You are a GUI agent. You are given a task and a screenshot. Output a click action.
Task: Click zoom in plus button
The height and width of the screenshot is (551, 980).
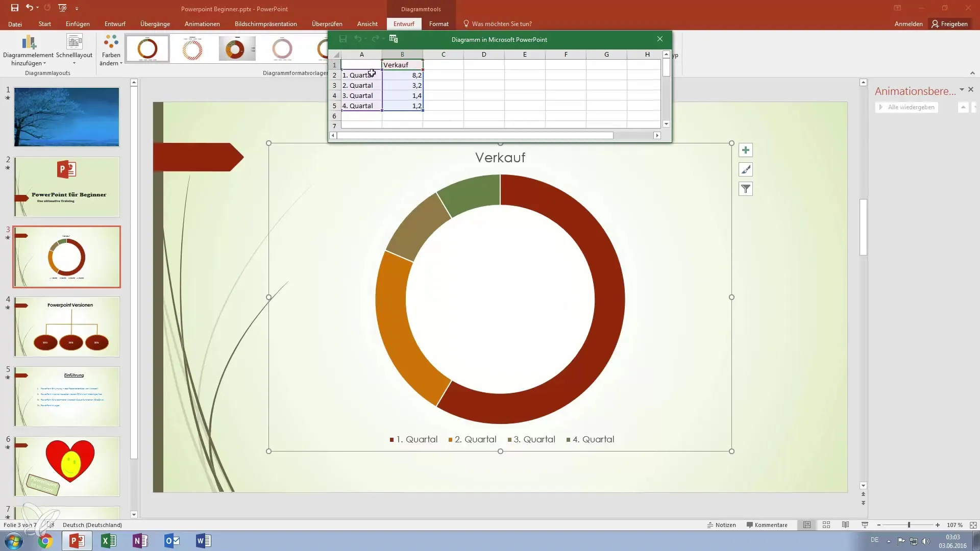point(938,525)
